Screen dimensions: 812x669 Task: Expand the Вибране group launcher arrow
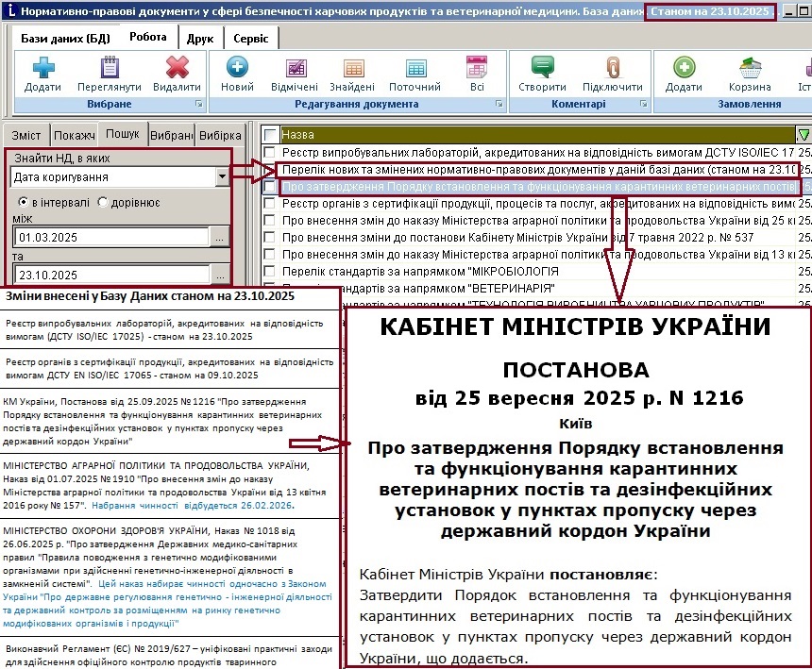click(198, 103)
